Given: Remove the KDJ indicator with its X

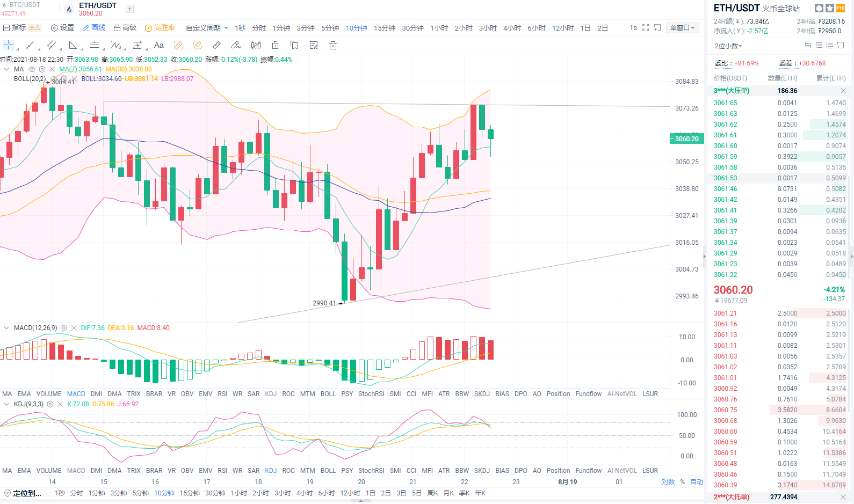Looking at the screenshot, I should coord(60,404).
